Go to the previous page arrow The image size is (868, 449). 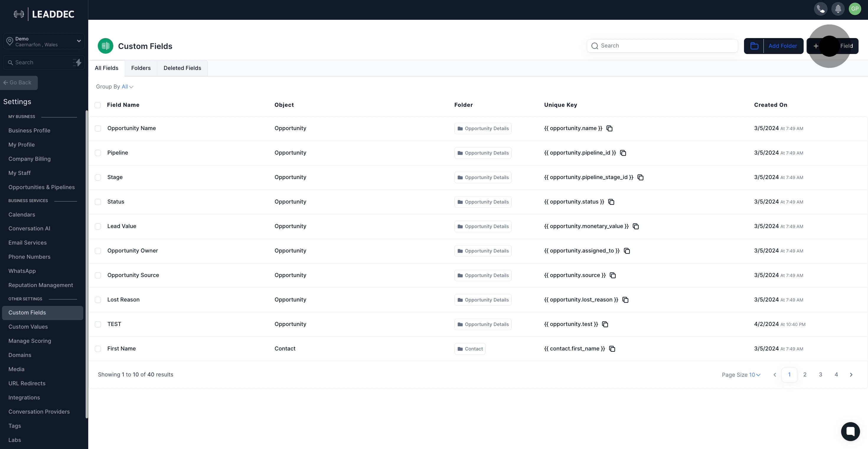coord(775,375)
